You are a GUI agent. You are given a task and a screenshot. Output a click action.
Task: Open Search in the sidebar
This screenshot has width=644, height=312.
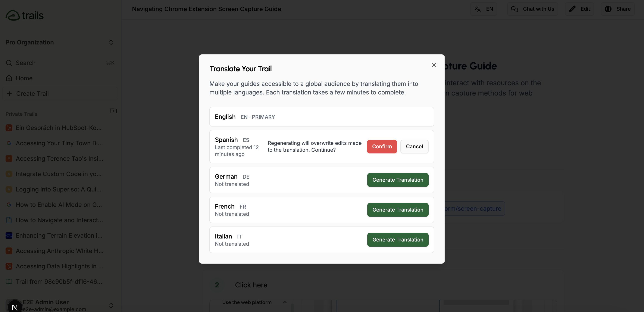pyautogui.click(x=60, y=63)
